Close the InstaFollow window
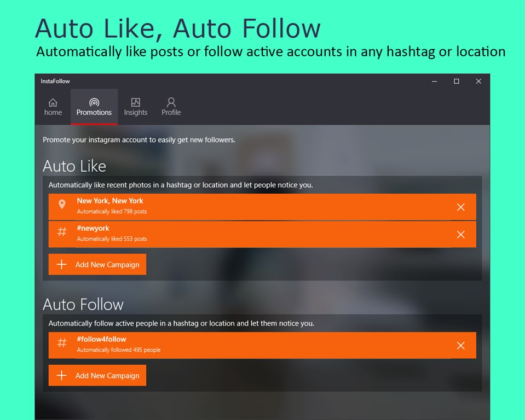Viewport: 525px width, 420px height. (478, 81)
